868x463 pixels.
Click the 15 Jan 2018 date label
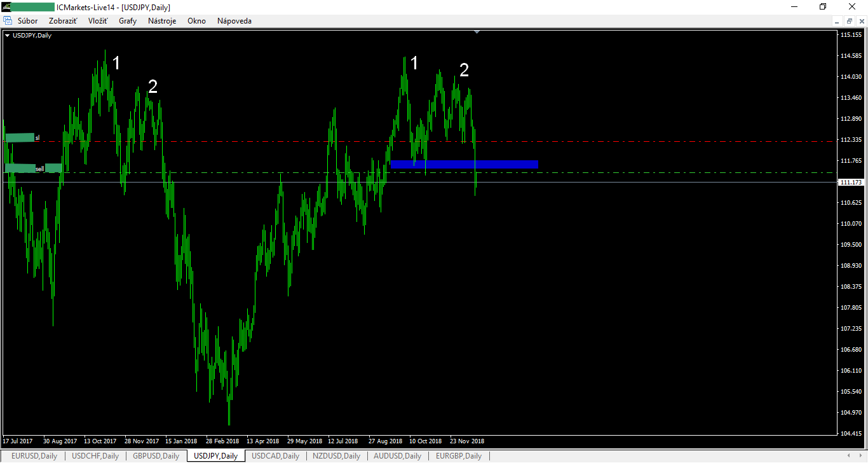click(x=182, y=441)
